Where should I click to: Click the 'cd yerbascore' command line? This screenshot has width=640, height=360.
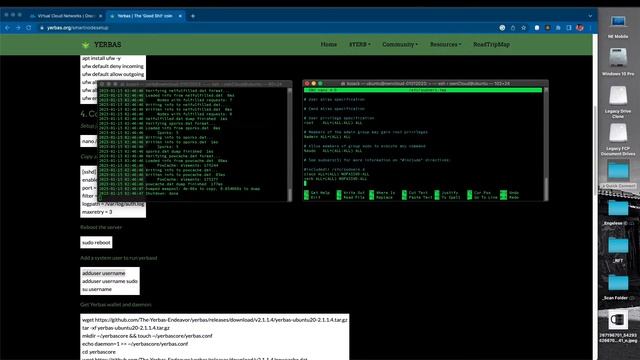[x=99, y=352]
